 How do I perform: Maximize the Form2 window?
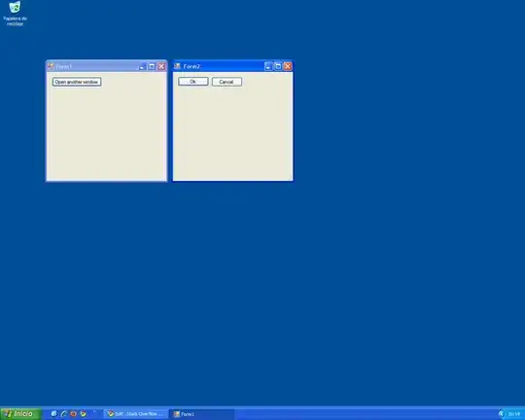coord(278,67)
